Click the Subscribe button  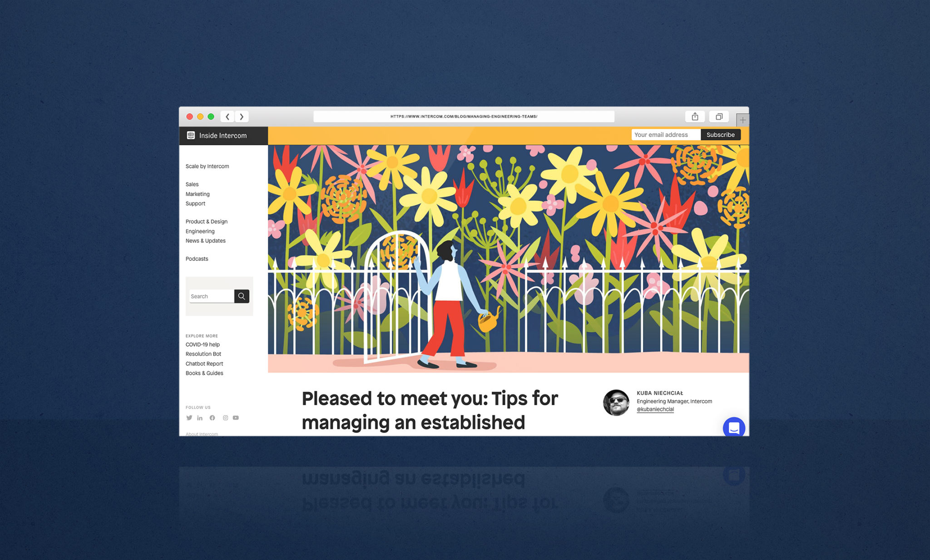point(721,135)
